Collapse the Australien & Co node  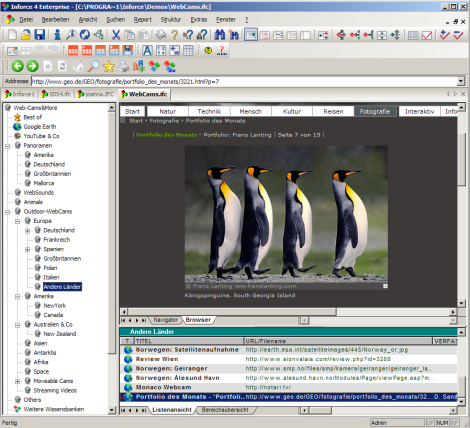[18, 325]
